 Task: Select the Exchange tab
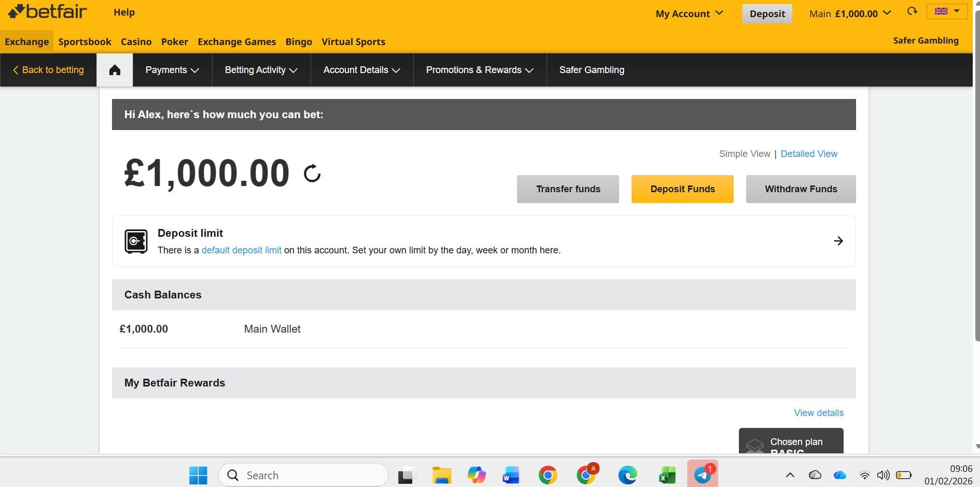(26, 42)
